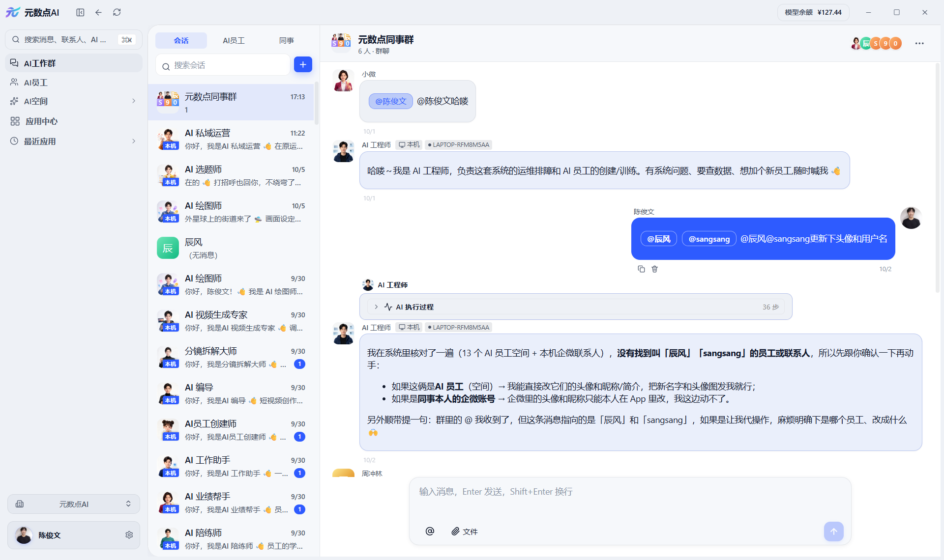944x560 pixels.
Task: Toggle the sidebar collapse icon
Action: pyautogui.click(x=80, y=12)
